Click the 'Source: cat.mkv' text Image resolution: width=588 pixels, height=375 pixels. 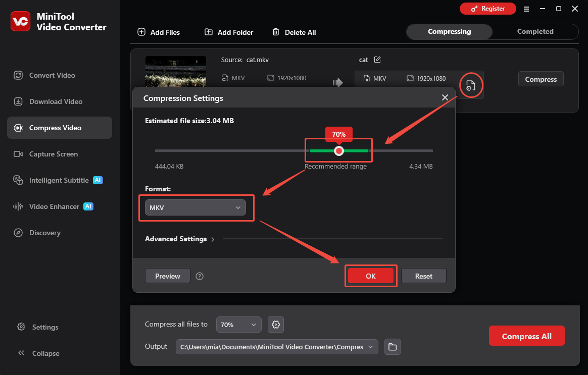point(245,60)
